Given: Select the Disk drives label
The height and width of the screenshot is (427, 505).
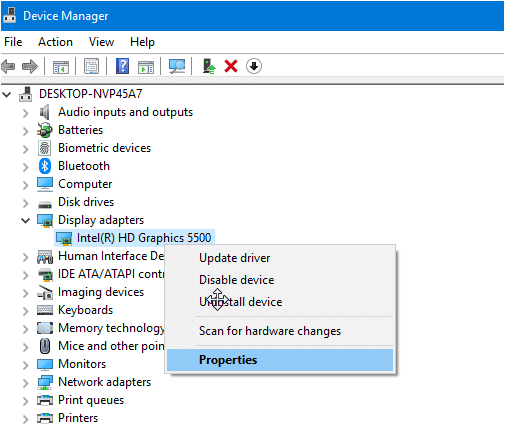Looking at the screenshot, I should 86,202.
